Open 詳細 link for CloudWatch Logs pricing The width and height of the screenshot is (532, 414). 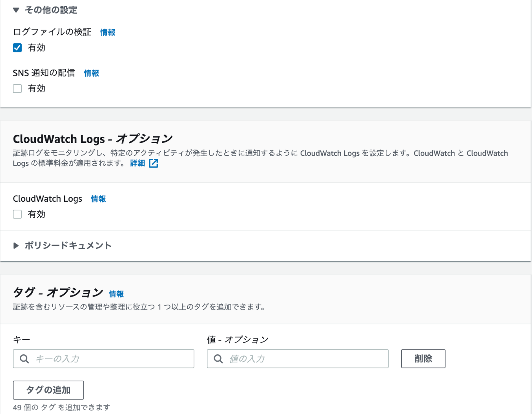138,163
